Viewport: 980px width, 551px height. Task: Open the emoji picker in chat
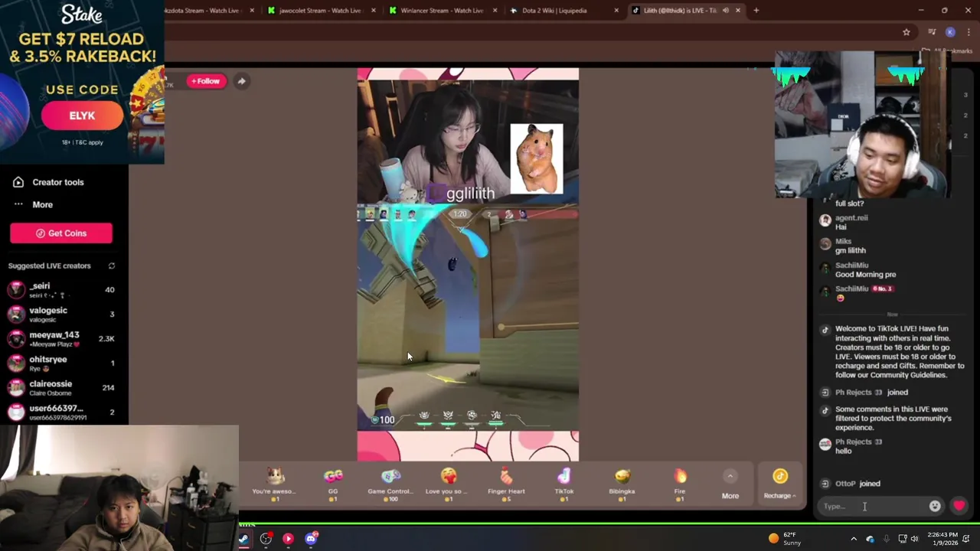[x=935, y=506]
